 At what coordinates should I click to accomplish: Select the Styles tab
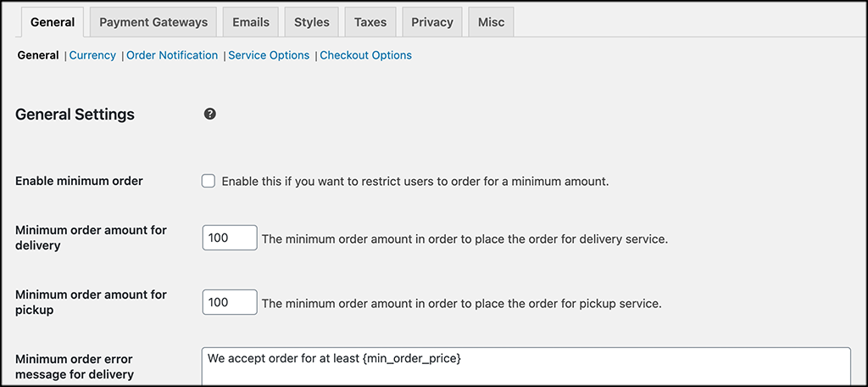tap(312, 22)
